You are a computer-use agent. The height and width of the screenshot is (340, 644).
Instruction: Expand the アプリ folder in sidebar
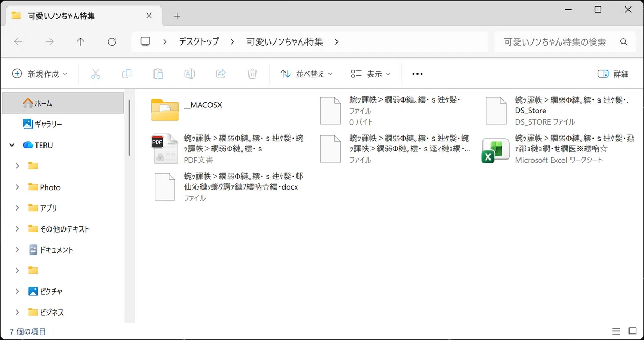(x=17, y=208)
